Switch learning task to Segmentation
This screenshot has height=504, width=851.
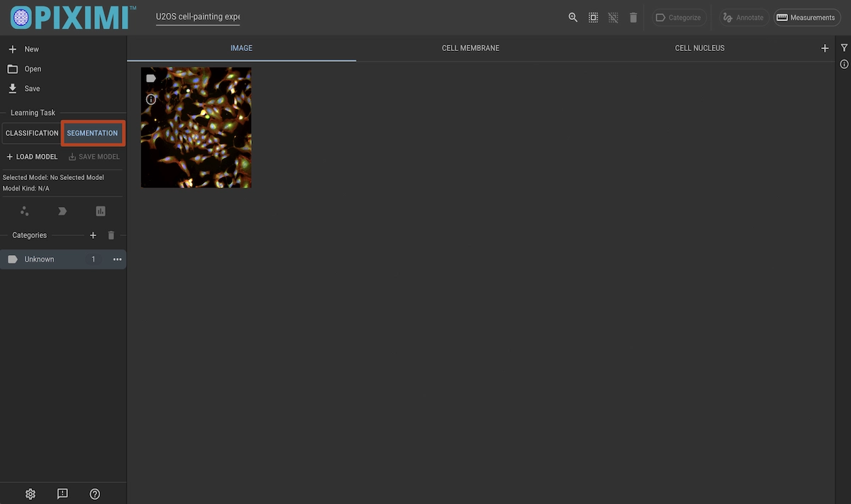tap(93, 133)
